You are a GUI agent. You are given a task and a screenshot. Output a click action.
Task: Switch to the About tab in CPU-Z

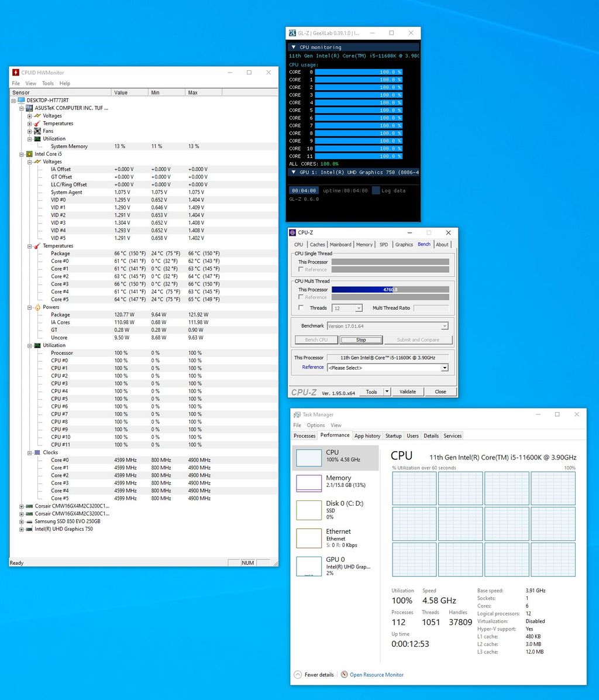coord(442,245)
